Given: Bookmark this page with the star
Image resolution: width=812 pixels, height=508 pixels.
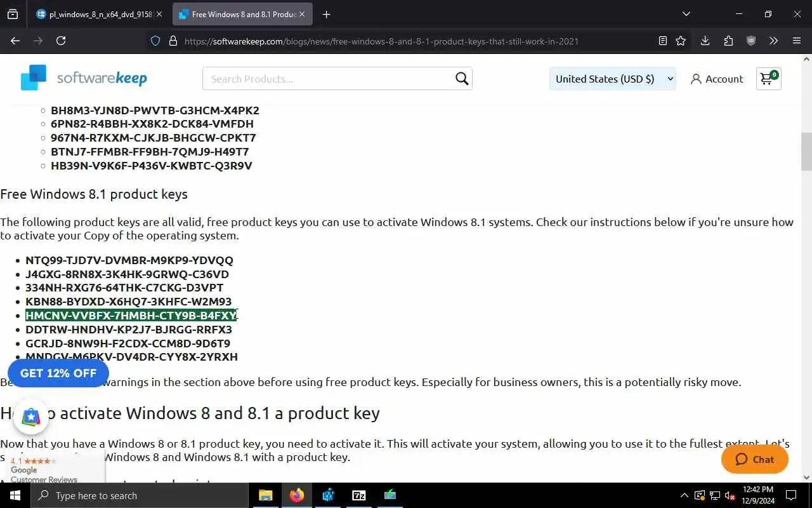Looking at the screenshot, I should (x=681, y=41).
